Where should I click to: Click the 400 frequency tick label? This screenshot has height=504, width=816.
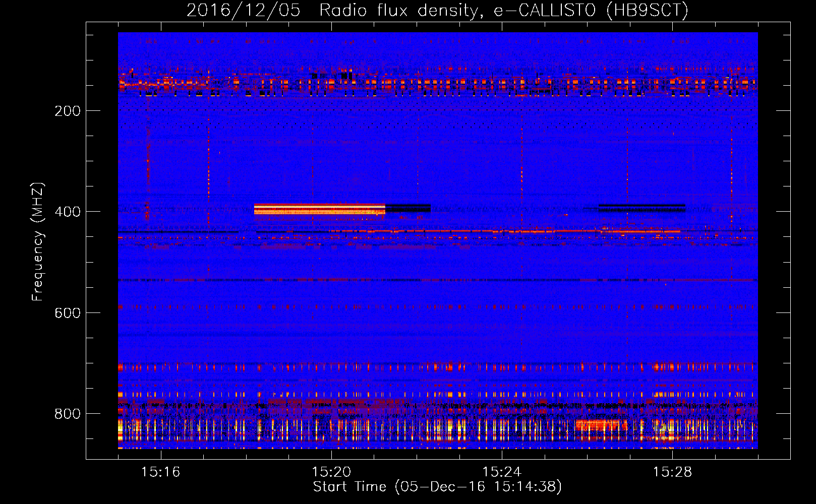tap(68, 212)
